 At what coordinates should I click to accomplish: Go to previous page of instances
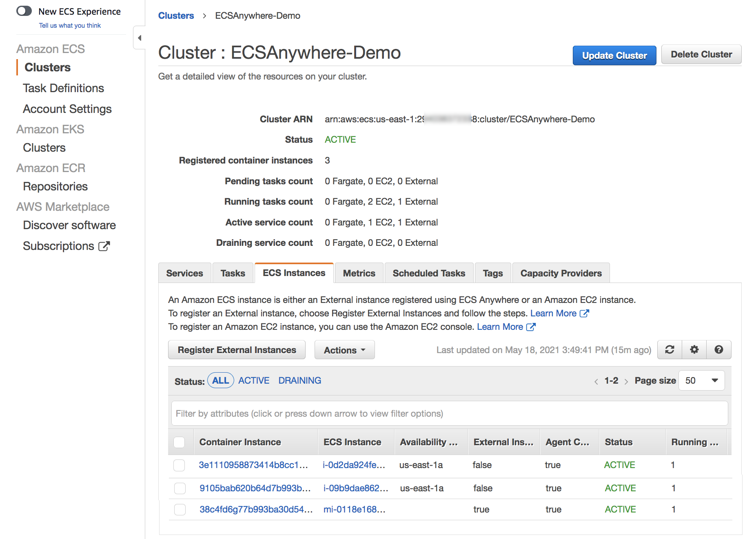pyautogui.click(x=596, y=381)
